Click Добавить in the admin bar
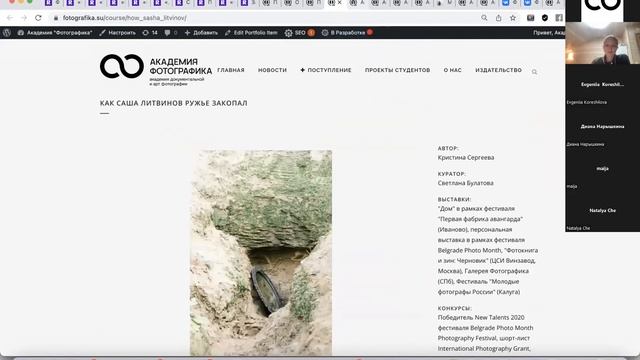 [x=201, y=33]
